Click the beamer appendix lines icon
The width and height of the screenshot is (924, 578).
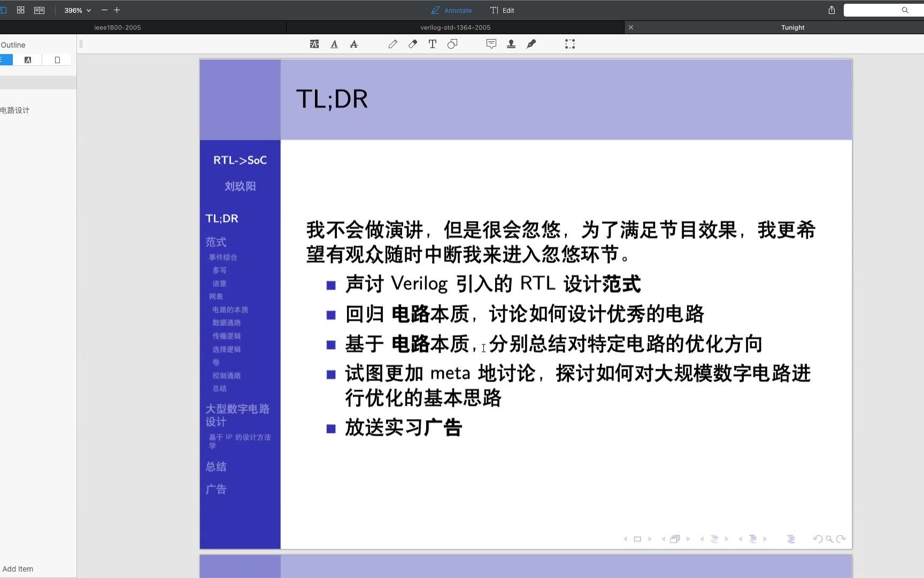[791, 539]
